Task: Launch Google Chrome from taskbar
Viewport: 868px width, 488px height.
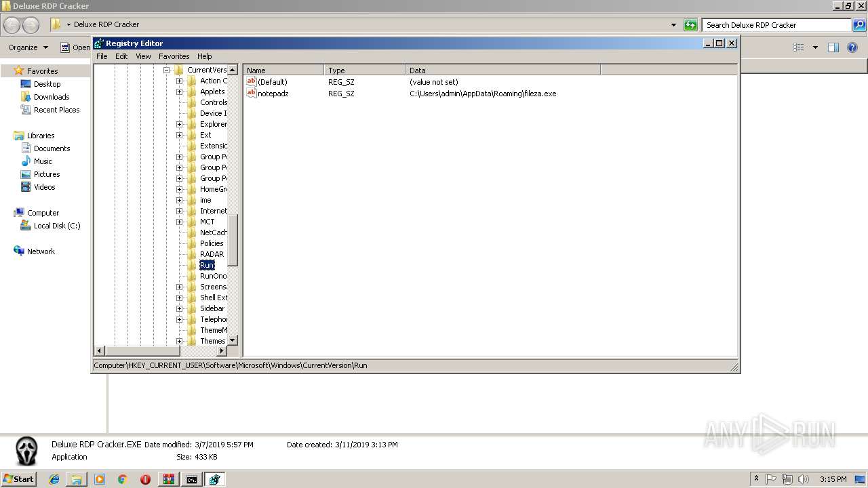Action: 123,479
